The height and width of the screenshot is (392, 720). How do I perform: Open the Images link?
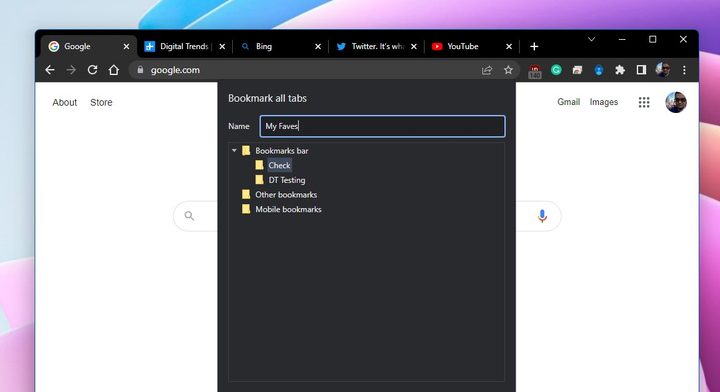[x=604, y=102]
